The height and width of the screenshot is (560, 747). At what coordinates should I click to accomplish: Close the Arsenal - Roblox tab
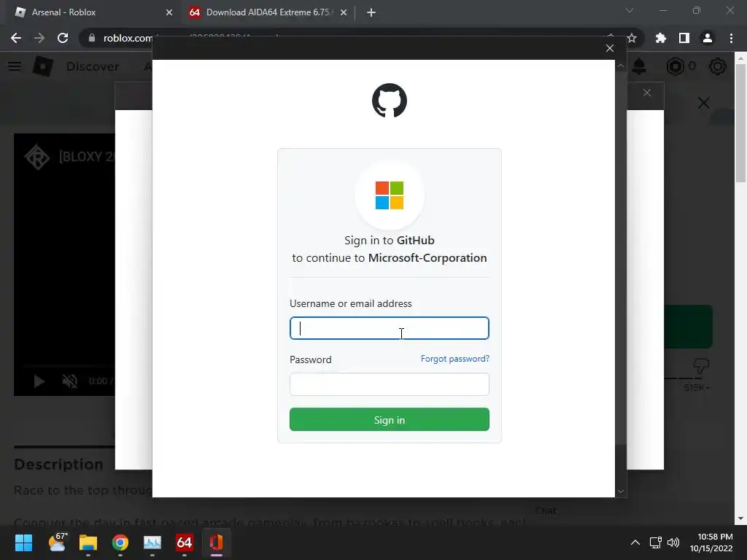point(169,12)
